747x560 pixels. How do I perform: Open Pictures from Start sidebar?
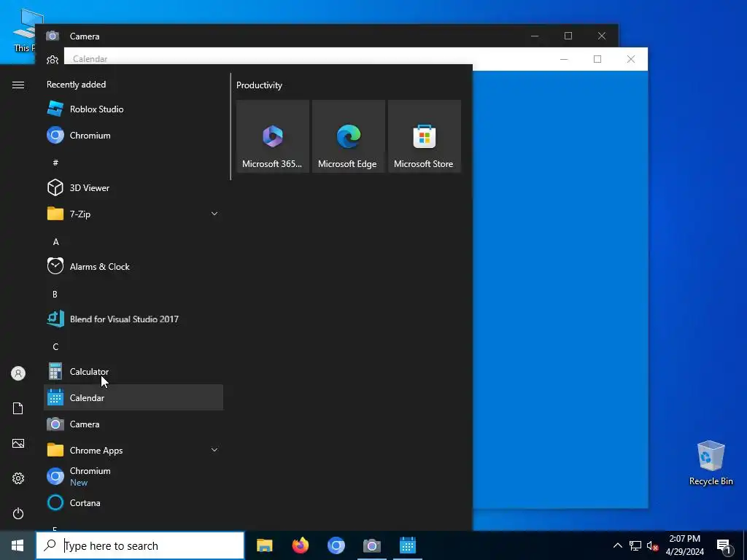[18, 443]
